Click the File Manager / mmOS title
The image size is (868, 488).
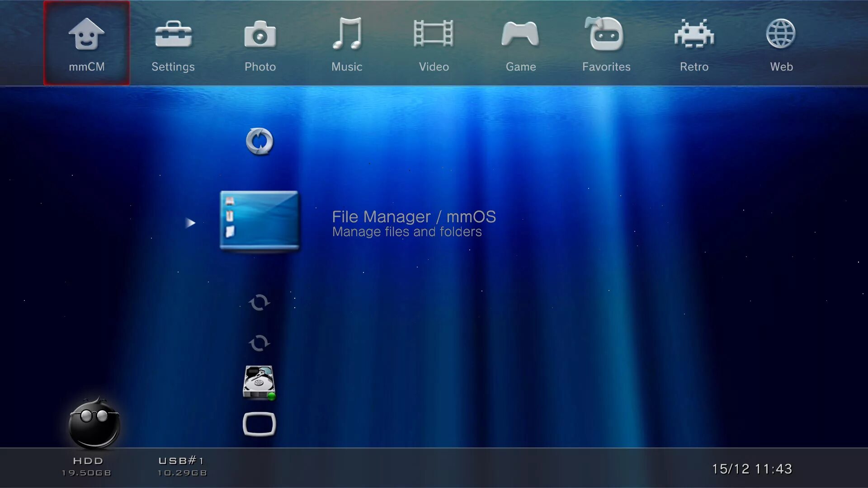coord(414,217)
